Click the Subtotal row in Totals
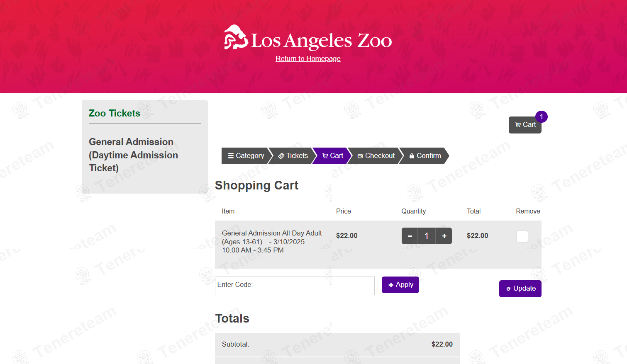 pyautogui.click(x=337, y=344)
